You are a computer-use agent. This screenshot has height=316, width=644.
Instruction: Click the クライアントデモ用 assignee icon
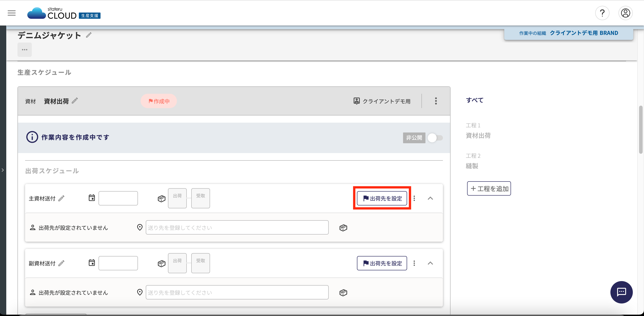pyautogui.click(x=356, y=101)
